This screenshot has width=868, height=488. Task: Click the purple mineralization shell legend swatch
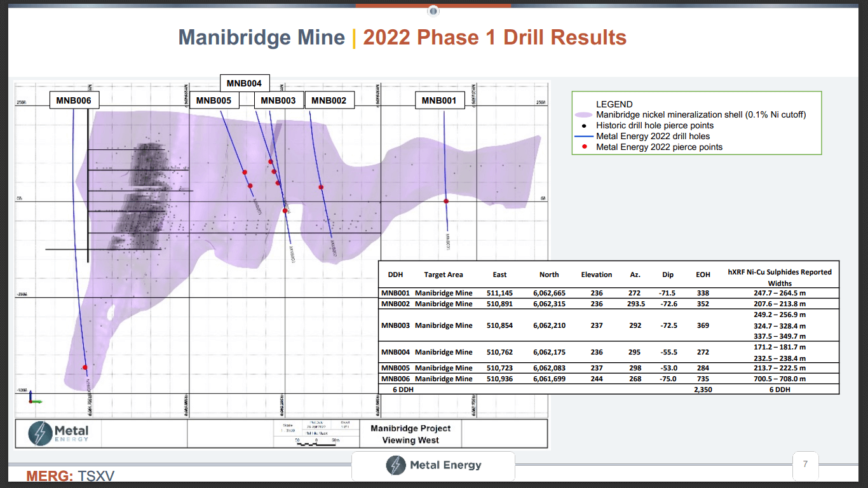click(584, 115)
